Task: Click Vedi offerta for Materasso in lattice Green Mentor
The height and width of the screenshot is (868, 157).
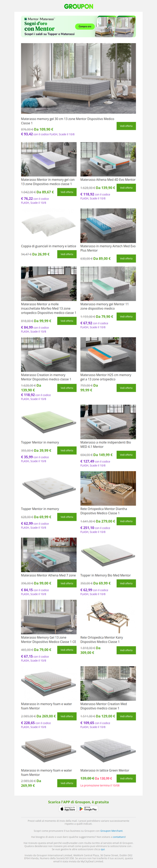Action: click(126, 779)
